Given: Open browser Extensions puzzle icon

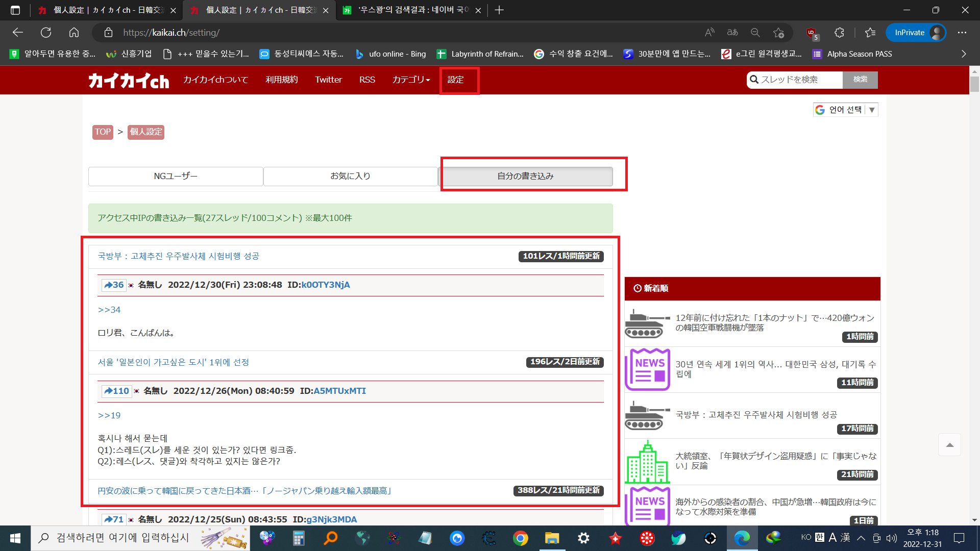Looking at the screenshot, I should pyautogui.click(x=839, y=33).
